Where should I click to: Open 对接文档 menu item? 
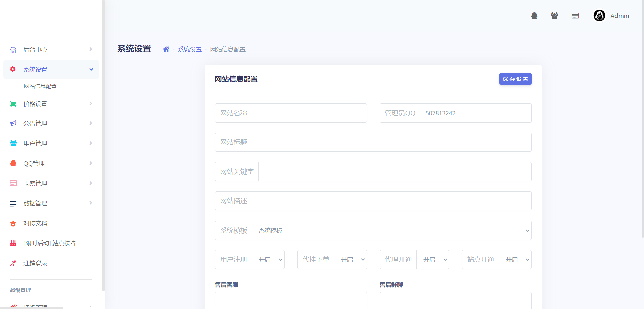[x=51, y=224]
